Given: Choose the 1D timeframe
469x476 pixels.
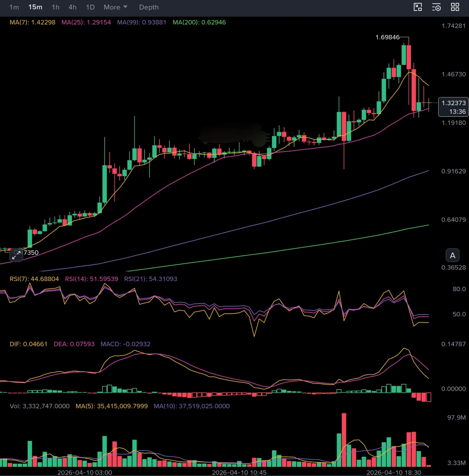Looking at the screenshot, I should coord(90,7).
